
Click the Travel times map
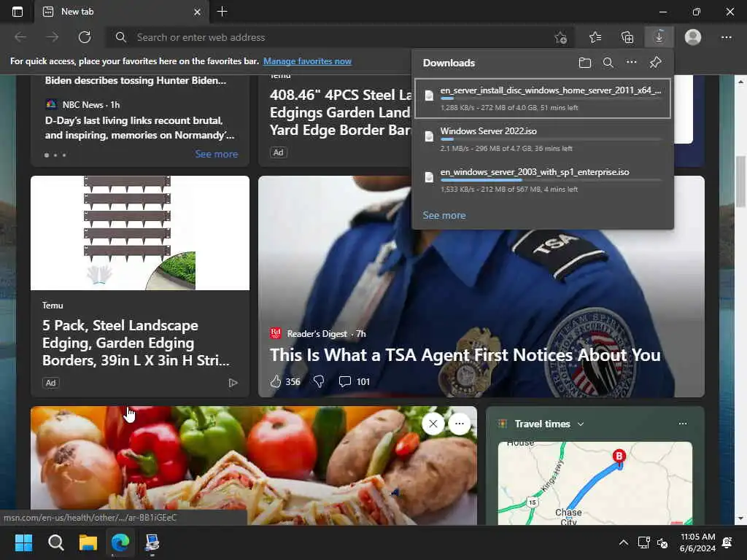pos(595,483)
